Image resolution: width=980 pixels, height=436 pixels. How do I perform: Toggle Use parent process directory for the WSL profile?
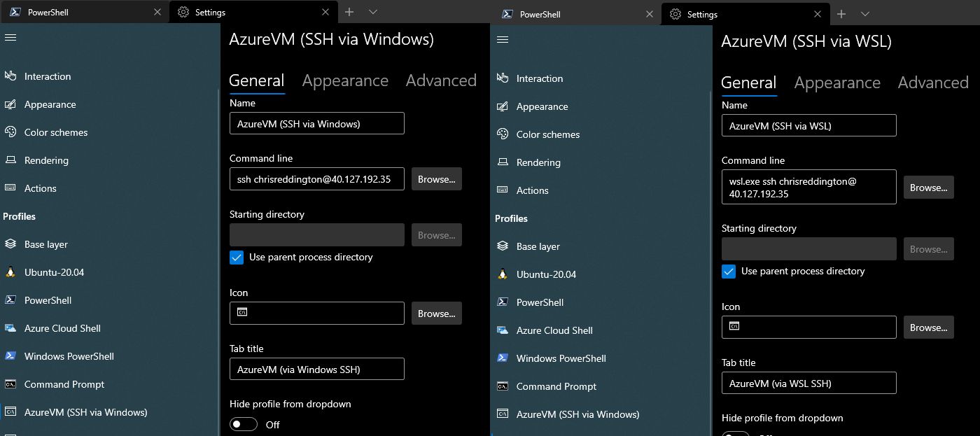[x=728, y=272]
